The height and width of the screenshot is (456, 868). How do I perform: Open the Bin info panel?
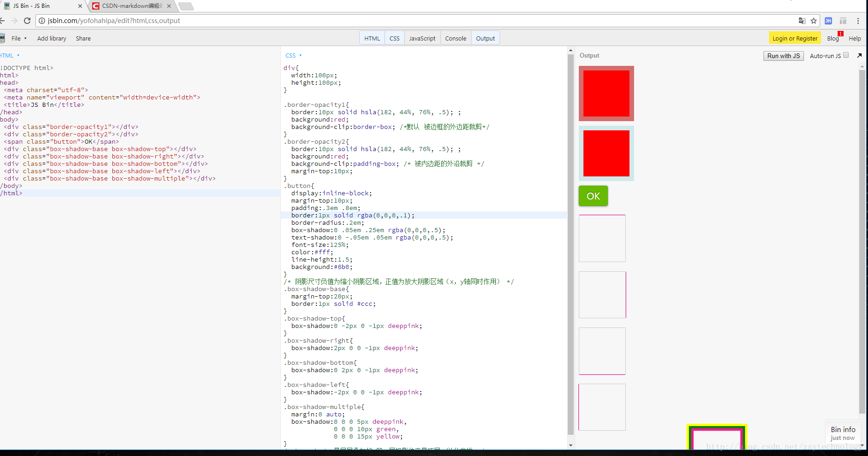click(x=843, y=433)
